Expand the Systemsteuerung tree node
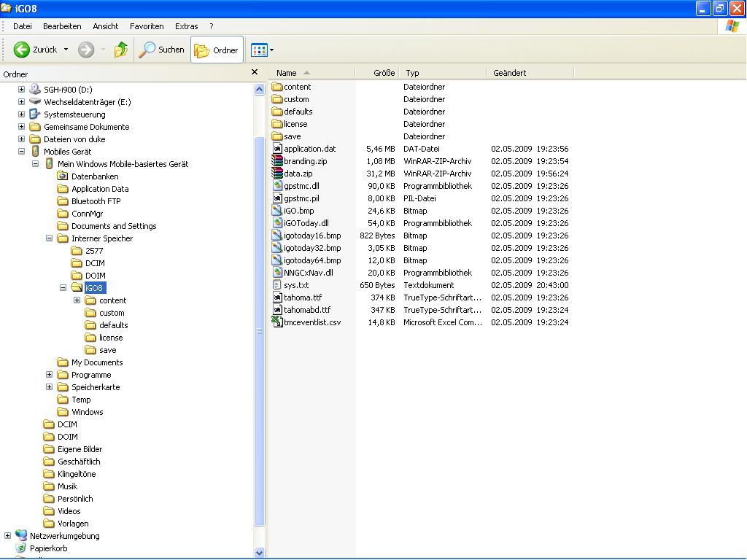 [x=21, y=114]
